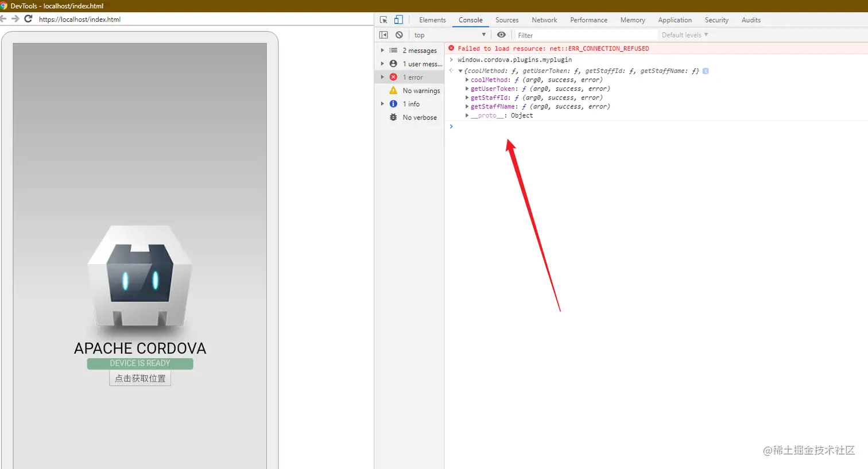This screenshot has height=469, width=868.
Task: Open the Memory tab
Action: (x=633, y=20)
